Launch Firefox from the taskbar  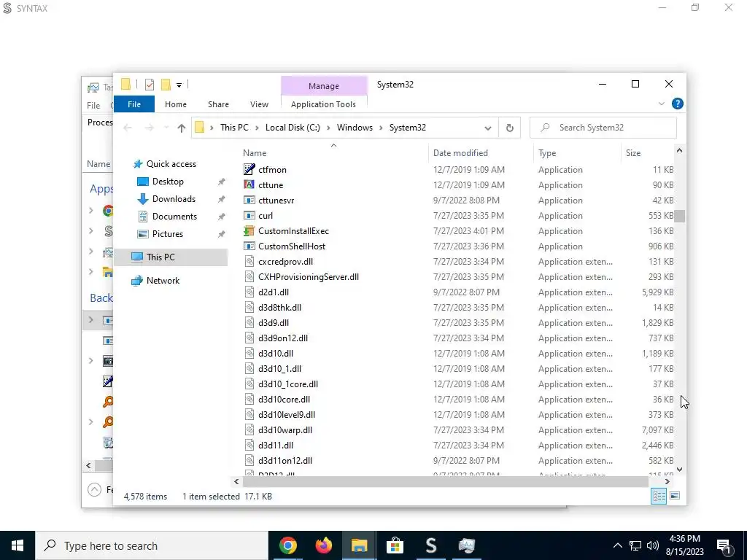(323, 545)
